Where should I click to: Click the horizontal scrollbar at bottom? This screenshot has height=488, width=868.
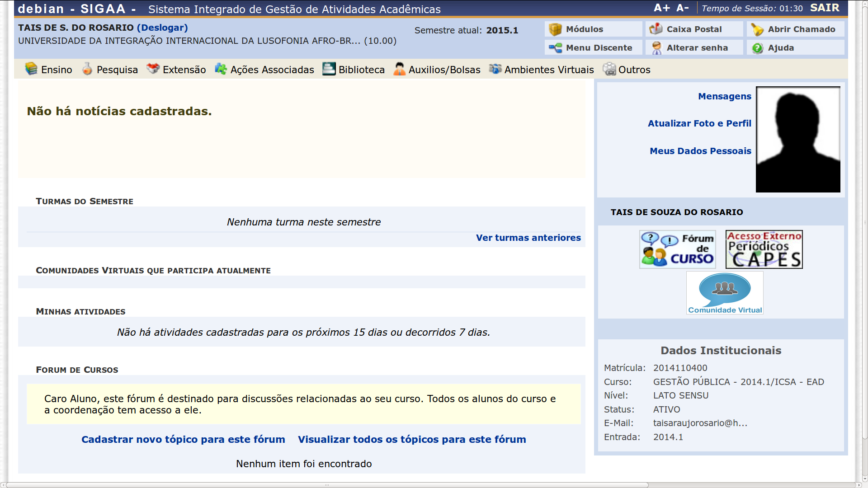[x=325, y=485]
